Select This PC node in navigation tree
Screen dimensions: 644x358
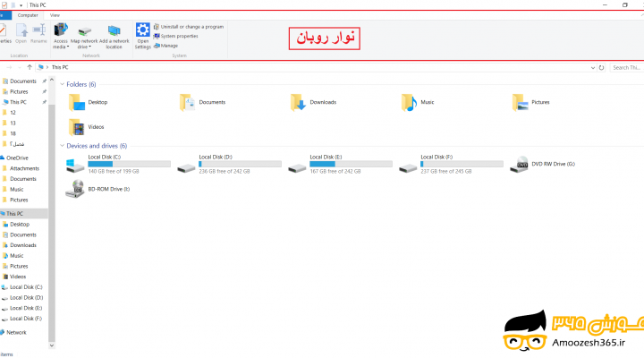point(15,214)
